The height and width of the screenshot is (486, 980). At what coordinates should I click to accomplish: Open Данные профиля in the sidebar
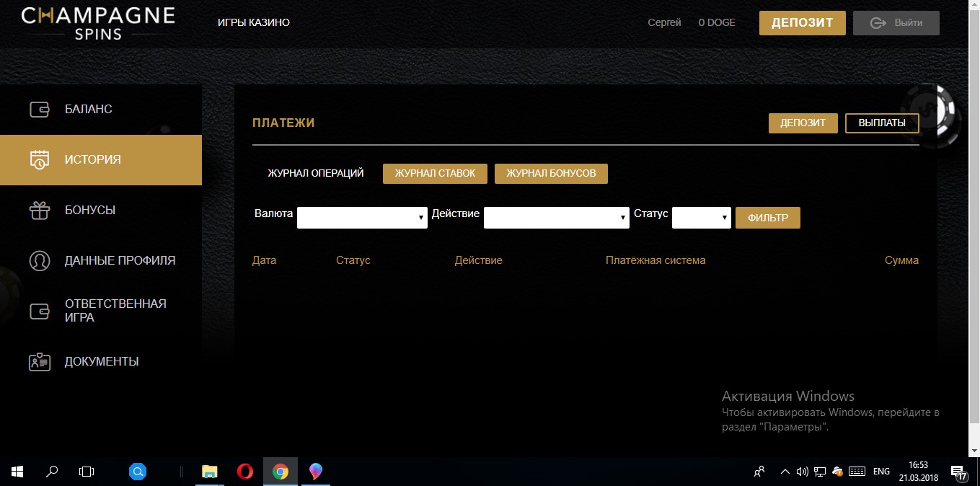tap(101, 260)
